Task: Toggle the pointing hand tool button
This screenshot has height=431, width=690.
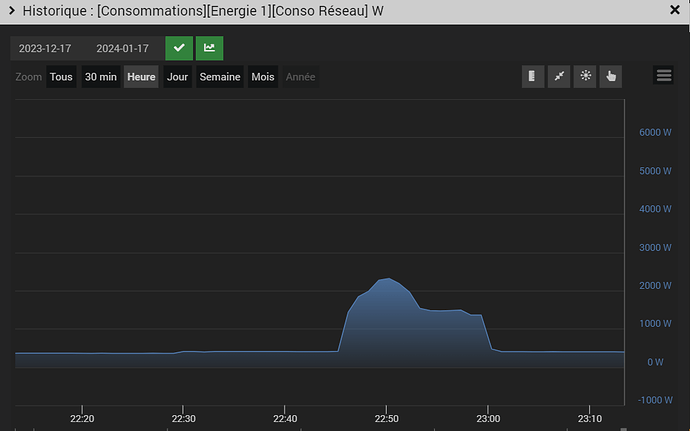Action: [x=611, y=76]
